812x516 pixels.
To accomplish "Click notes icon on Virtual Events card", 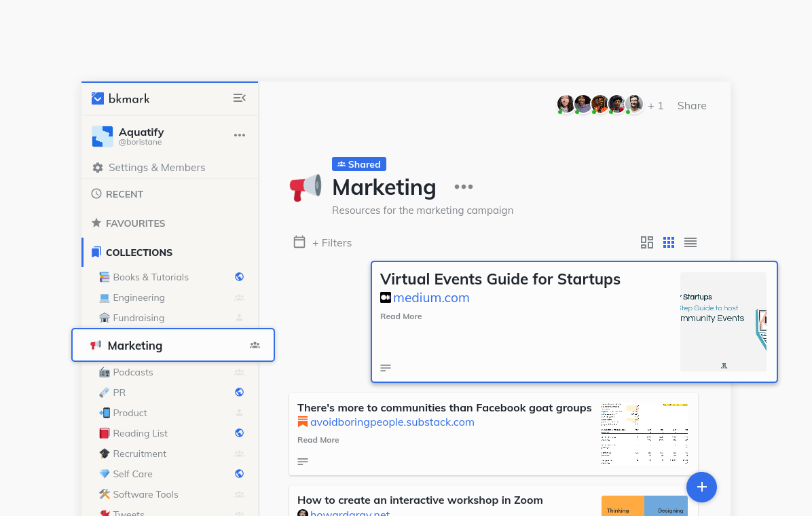I will tap(385, 368).
